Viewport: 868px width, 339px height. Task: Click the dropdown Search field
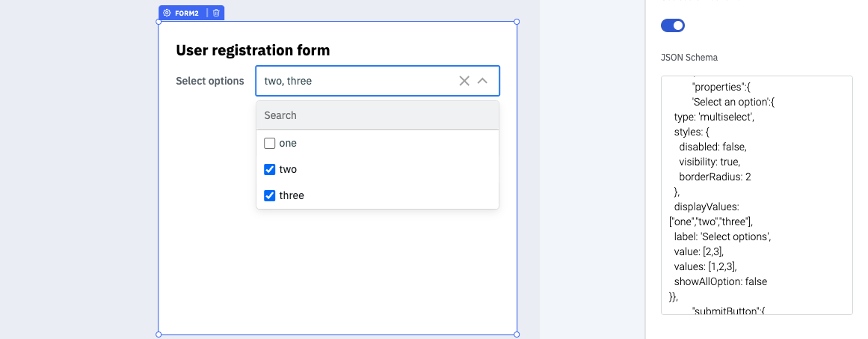click(378, 115)
